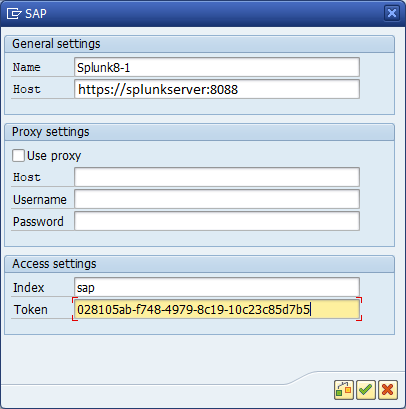Cancel the dialog with the red X icon
This screenshot has height=409, width=406.
click(388, 389)
